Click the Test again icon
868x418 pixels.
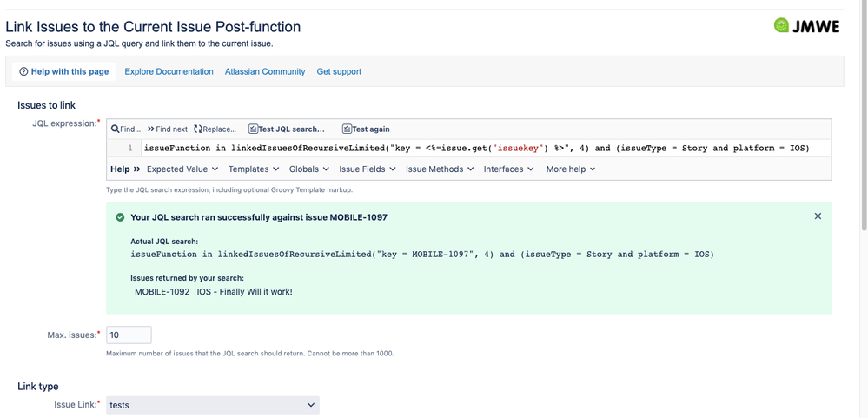347,129
